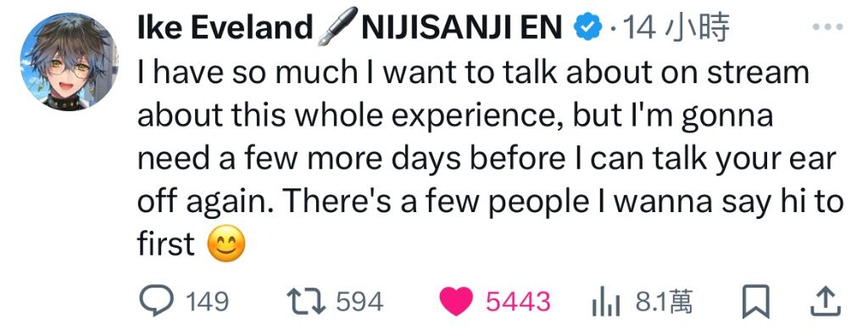
Task: Click the smiling face emoji after 'first'
Action: (x=225, y=245)
